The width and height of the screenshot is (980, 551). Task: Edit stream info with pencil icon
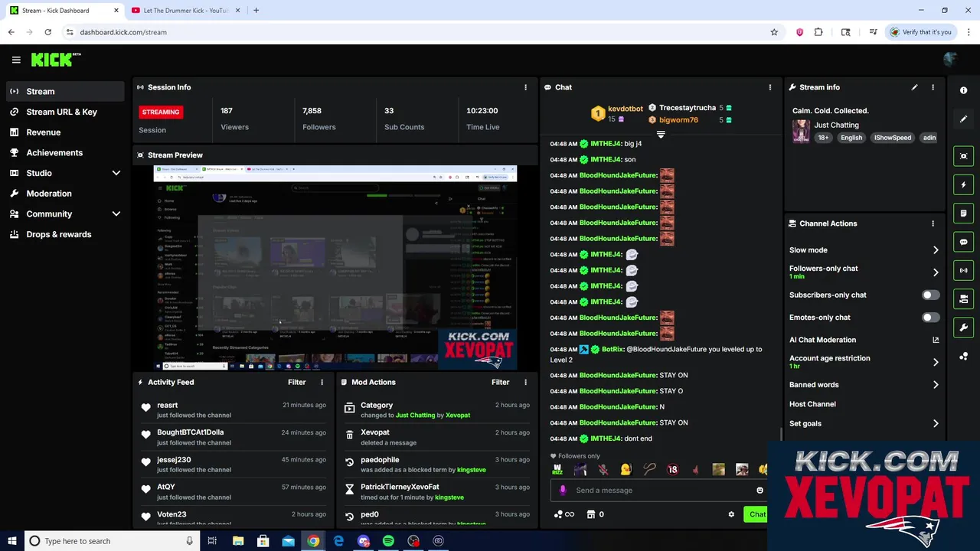[x=914, y=87]
